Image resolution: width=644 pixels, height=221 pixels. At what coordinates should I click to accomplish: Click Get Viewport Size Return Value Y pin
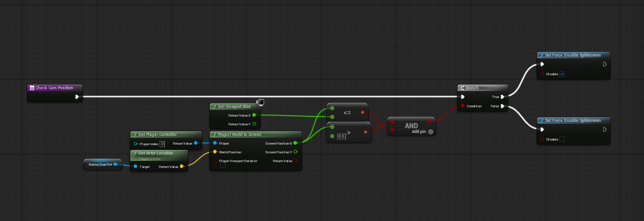254,124
